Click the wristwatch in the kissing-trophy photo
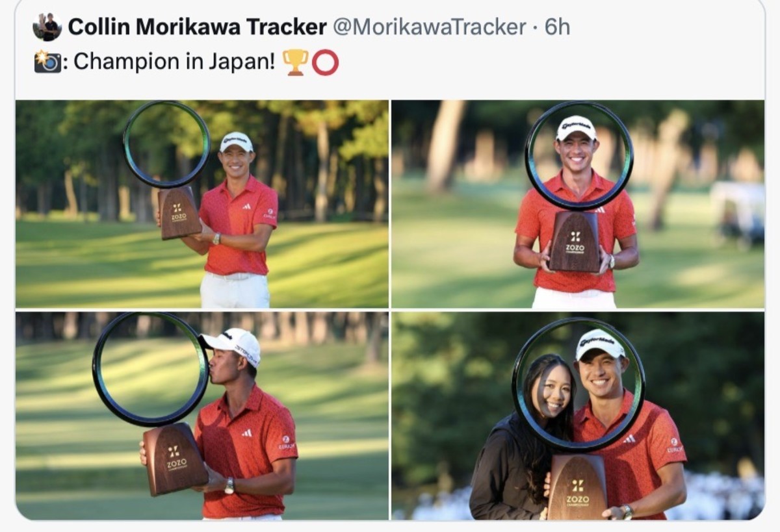 [229, 486]
